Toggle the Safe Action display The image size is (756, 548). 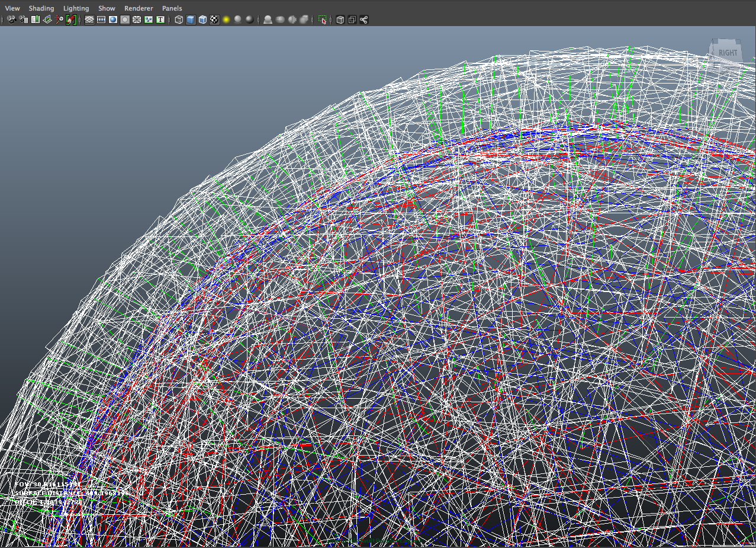pyautogui.click(x=149, y=20)
